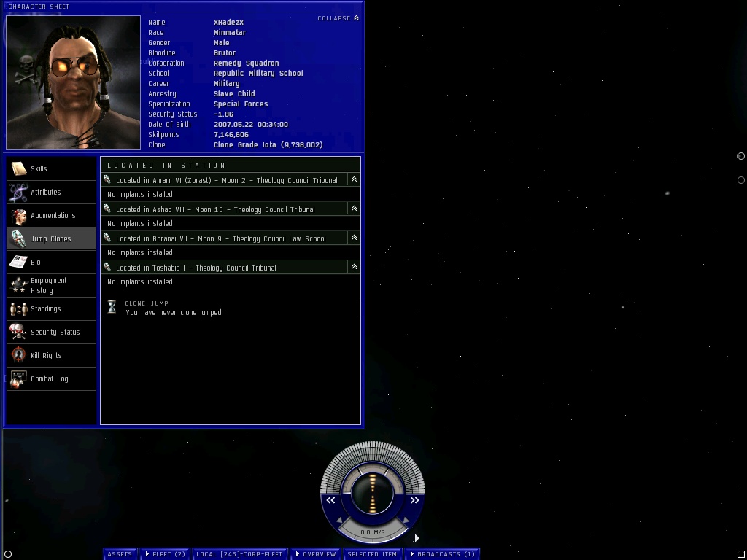
Task: Click the lower circle at the right screen edge
Action: click(741, 180)
